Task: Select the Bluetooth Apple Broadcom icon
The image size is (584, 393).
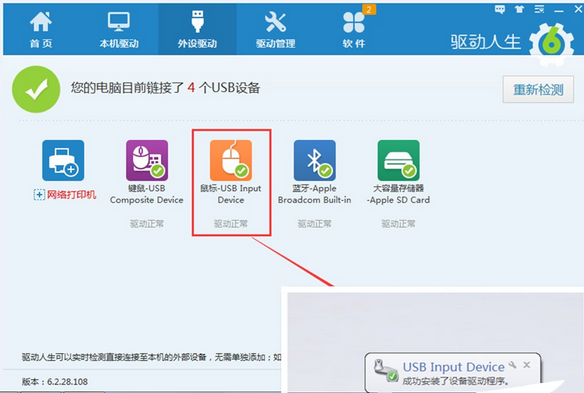Action: [x=315, y=160]
